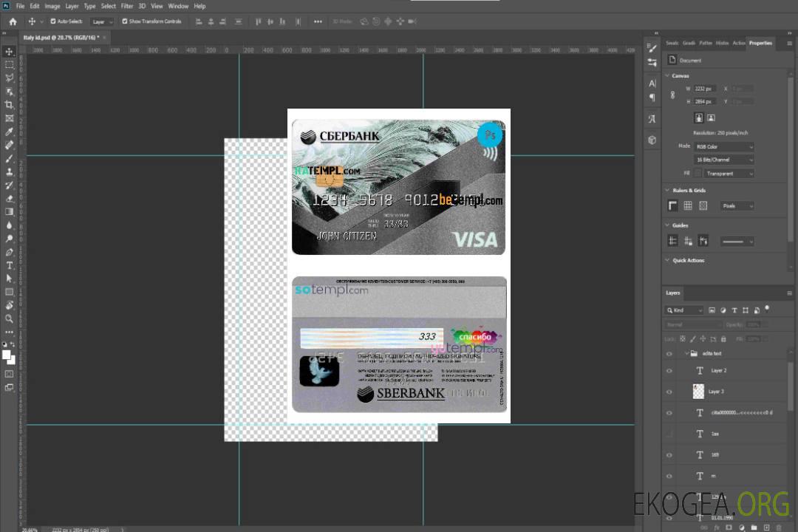Toggle layer filtering on/off switch
Viewport: 798px width, 532px height.
(767, 309)
